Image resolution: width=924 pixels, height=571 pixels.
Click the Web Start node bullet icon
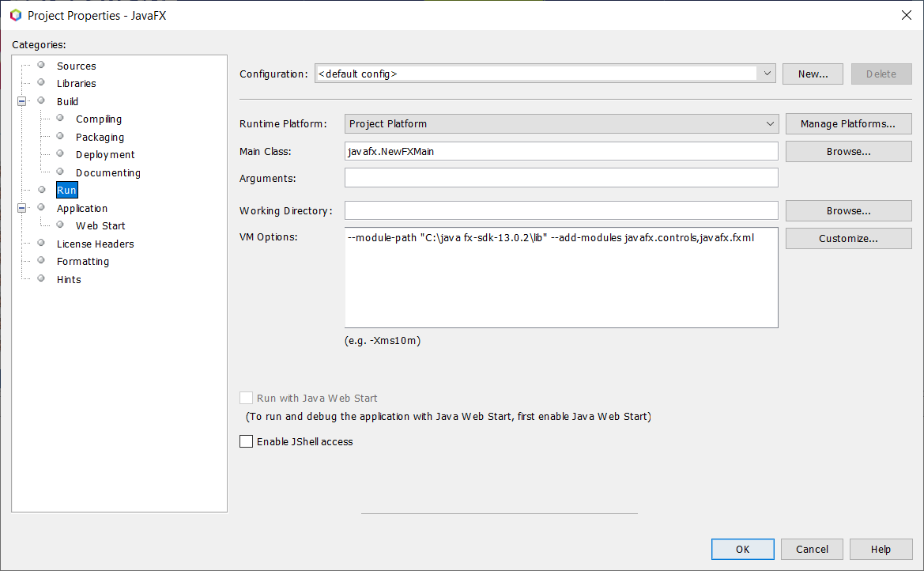[60, 225]
